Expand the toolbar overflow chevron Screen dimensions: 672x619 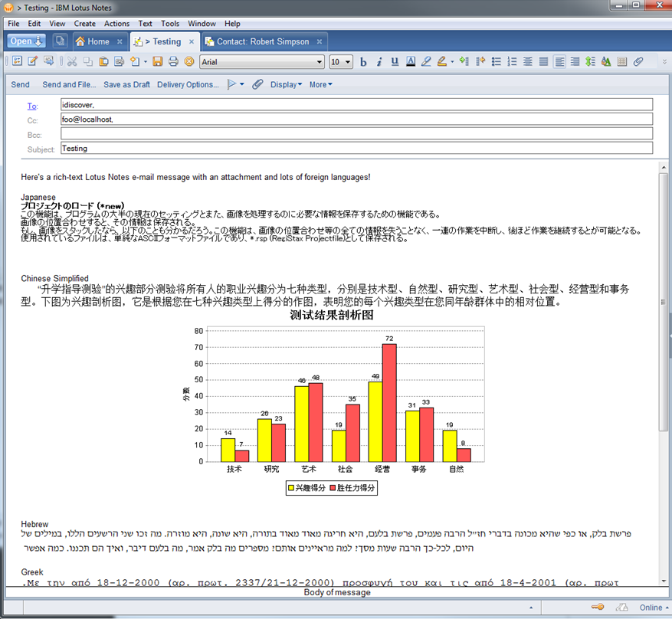[x=664, y=62]
